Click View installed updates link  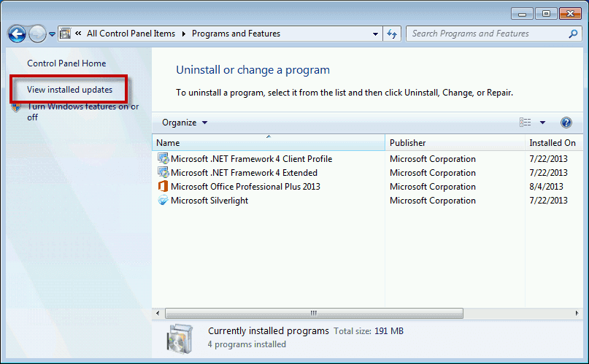click(69, 89)
